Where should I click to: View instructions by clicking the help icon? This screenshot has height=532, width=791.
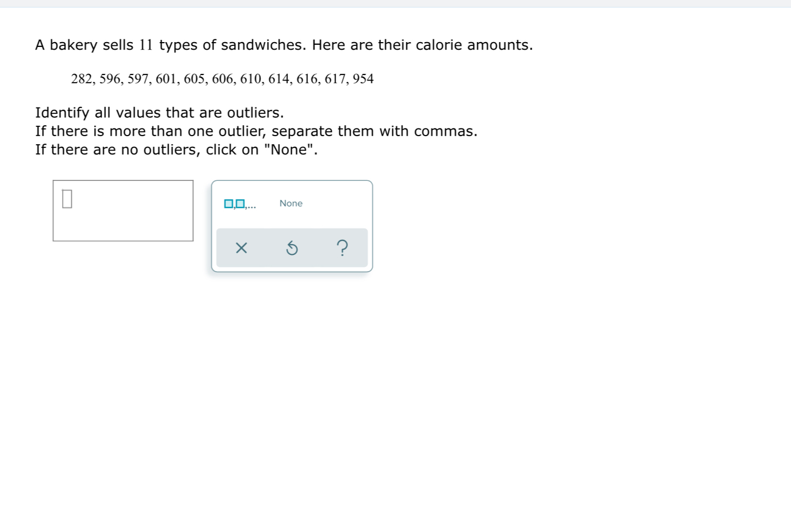click(x=344, y=248)
